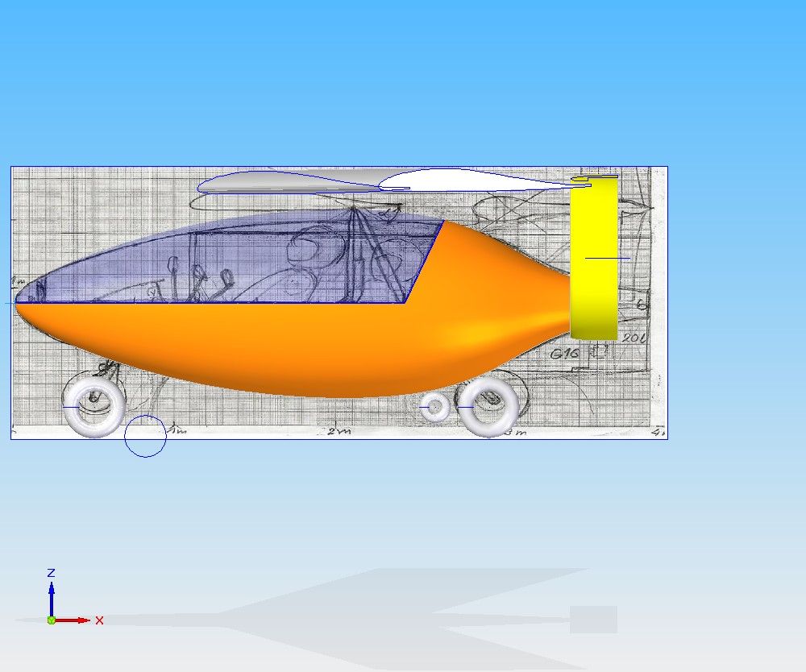
Task: Click the G16 label on blueprint
Action: click(x=566, y=353)
